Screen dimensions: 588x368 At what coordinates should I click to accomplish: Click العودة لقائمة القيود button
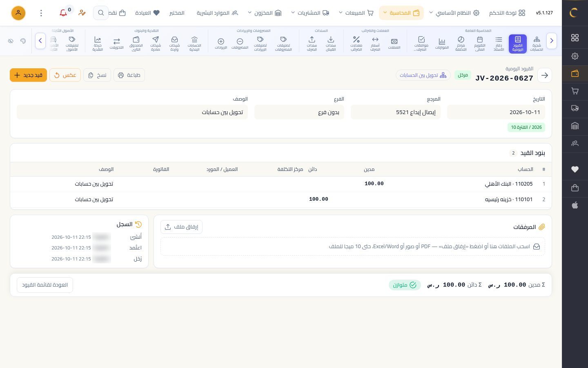coord(45,285)
